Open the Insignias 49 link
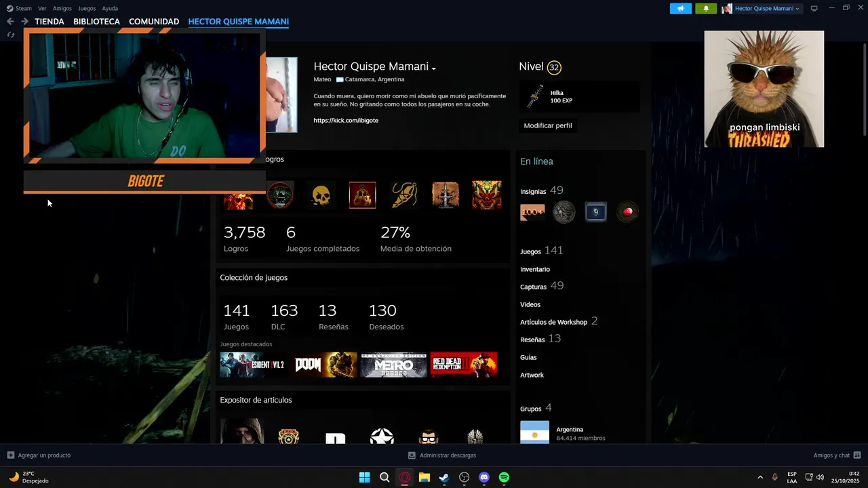This screenshot has height=488, width=868. 542,190
